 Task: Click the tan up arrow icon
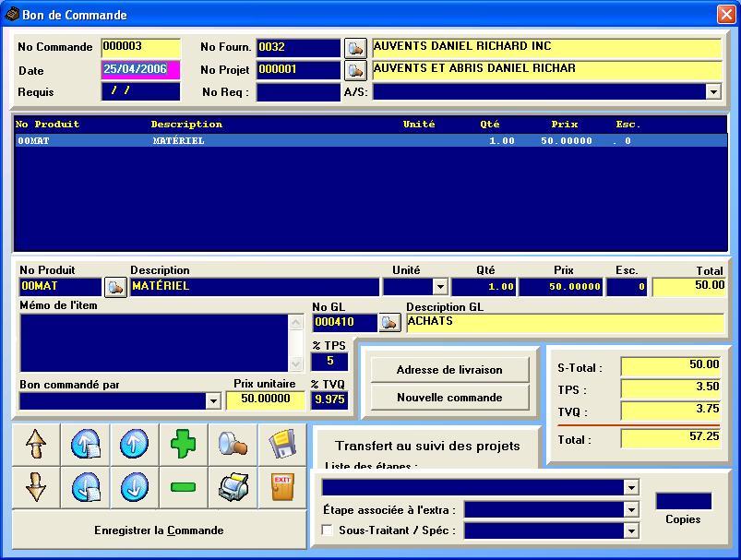point(36,445)
